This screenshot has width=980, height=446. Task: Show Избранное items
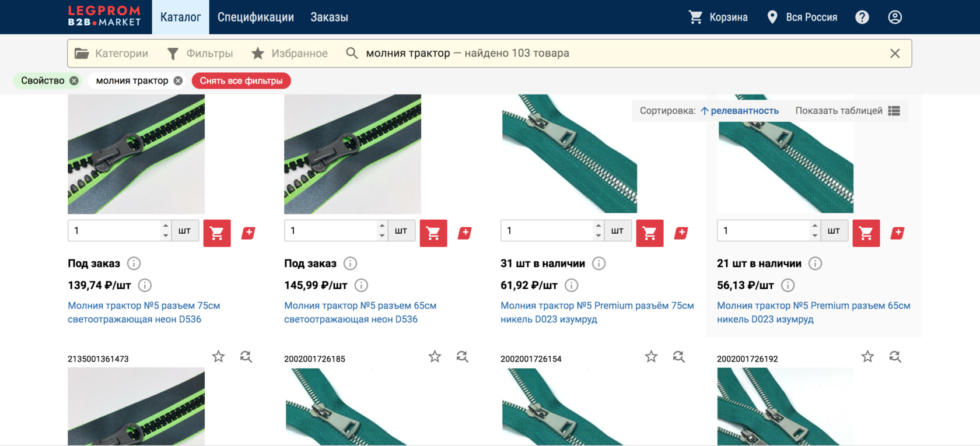tap(289, 53)
